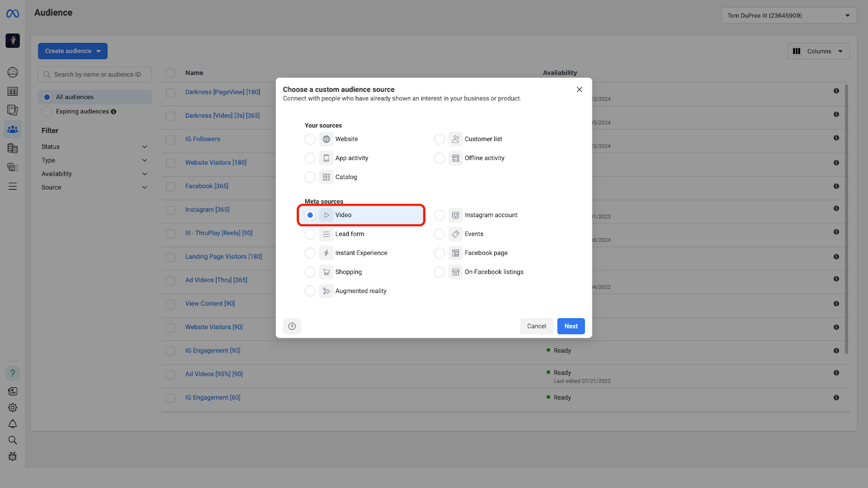Click the grid icon next to Catalog
The width and height of the screenshot is (868, 488).
tap(326, 177)
